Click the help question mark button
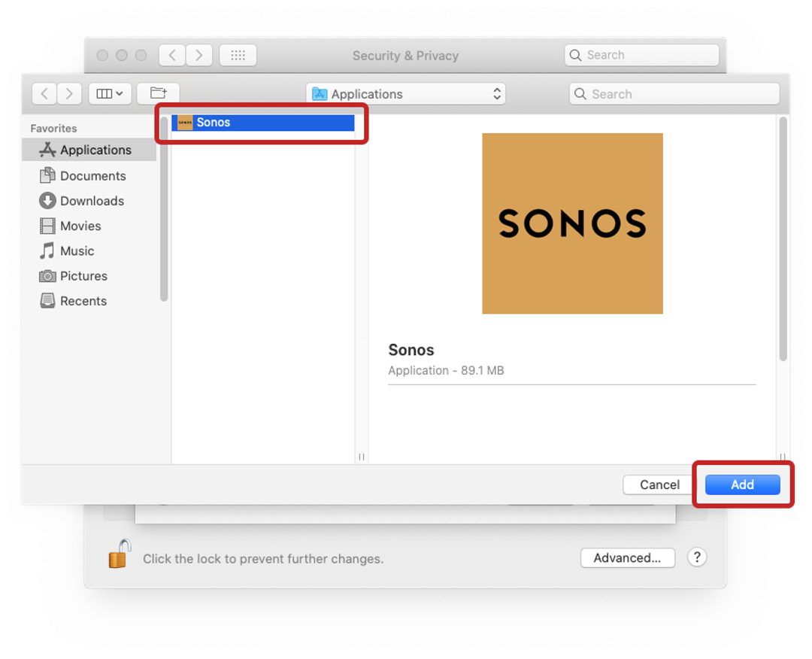The image size is (812, 659). point(697,557)
